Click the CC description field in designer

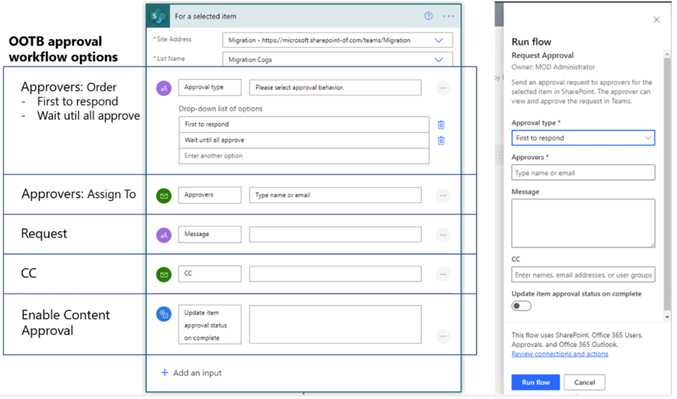coord(335,274)
